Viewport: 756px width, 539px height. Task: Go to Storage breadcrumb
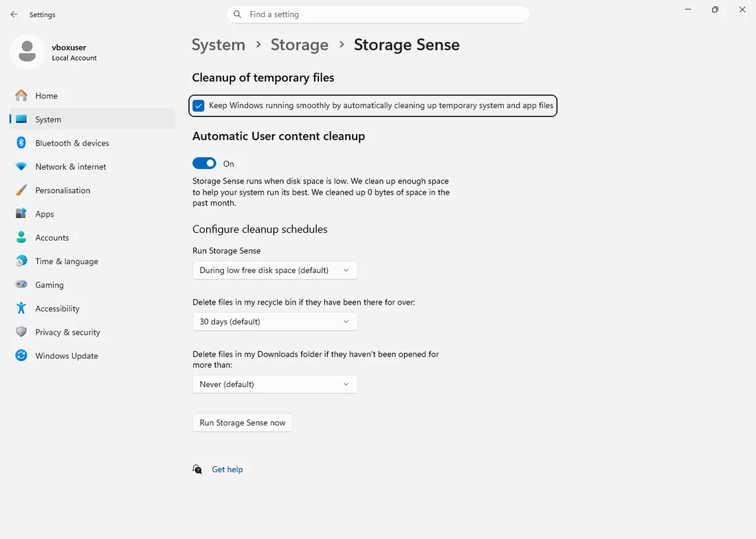(300, 45)
